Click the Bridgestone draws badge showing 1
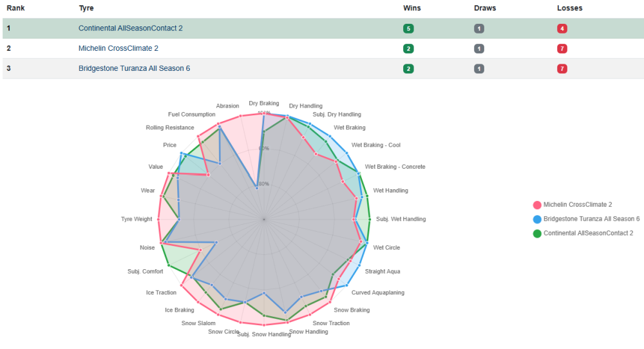Image resolution: width=644 pixels, height=349 pixels. (x=479, y=69)
